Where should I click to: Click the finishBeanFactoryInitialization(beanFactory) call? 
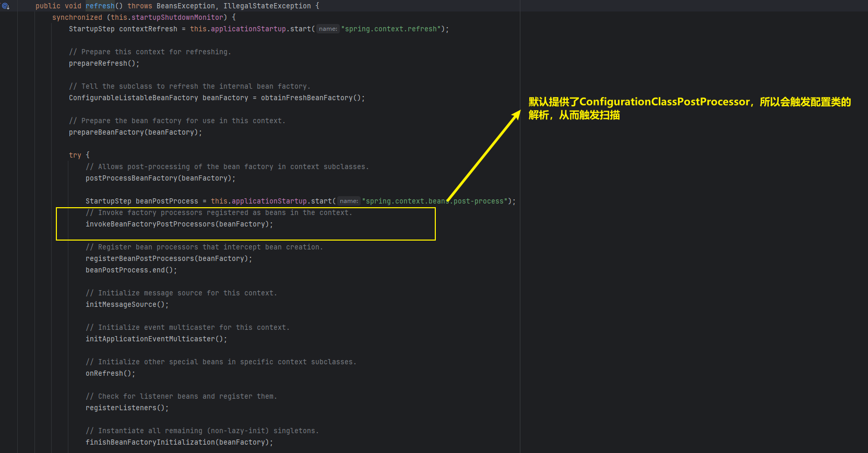tap(180, 443)
